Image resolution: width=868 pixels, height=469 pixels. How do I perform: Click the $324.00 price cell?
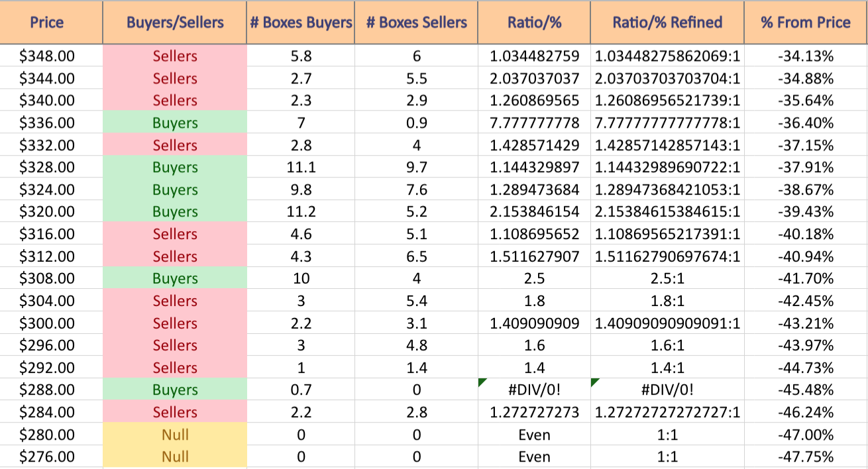point(51,189)
